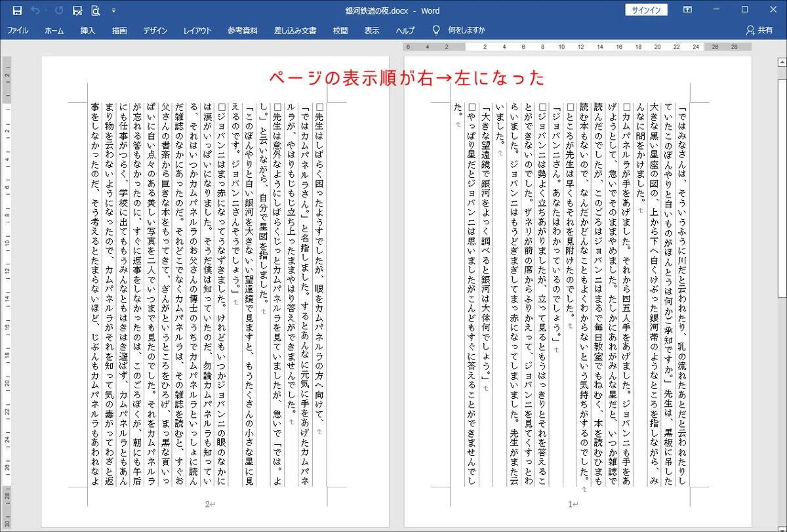Open the undo history dropdown arrow
787x532 pixels.
46,10
